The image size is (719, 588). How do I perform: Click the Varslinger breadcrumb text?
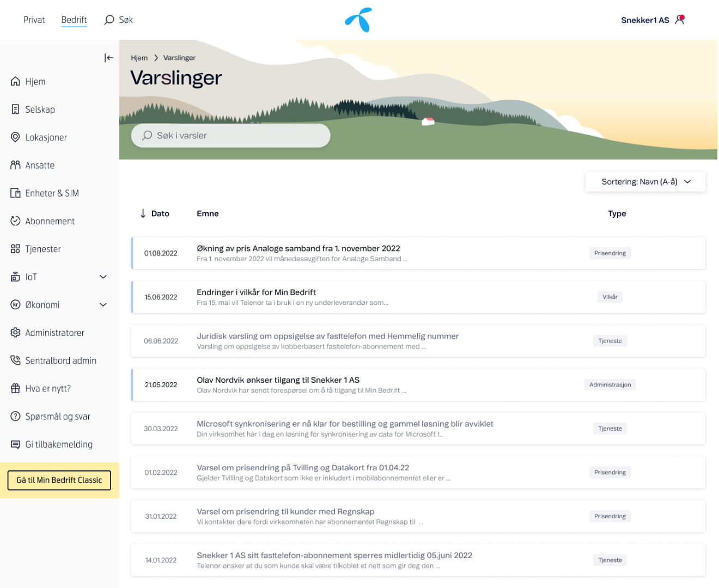pos(179,58)
